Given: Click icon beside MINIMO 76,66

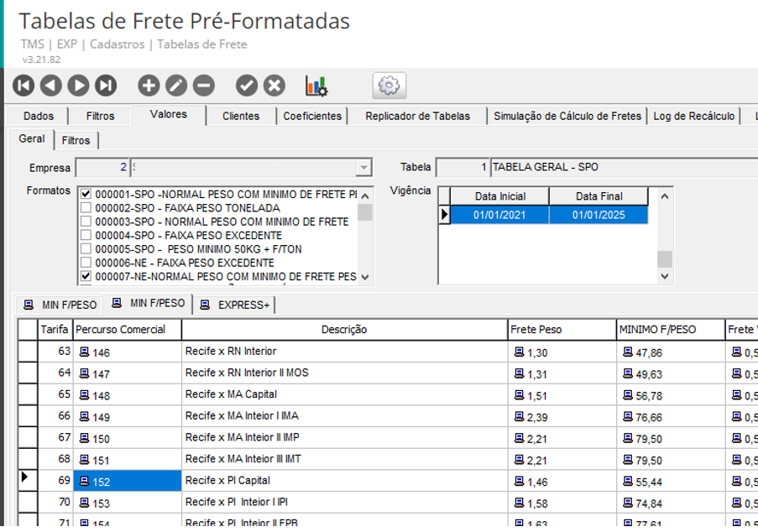Looking at the screenshot, I should tap(628, 416).
